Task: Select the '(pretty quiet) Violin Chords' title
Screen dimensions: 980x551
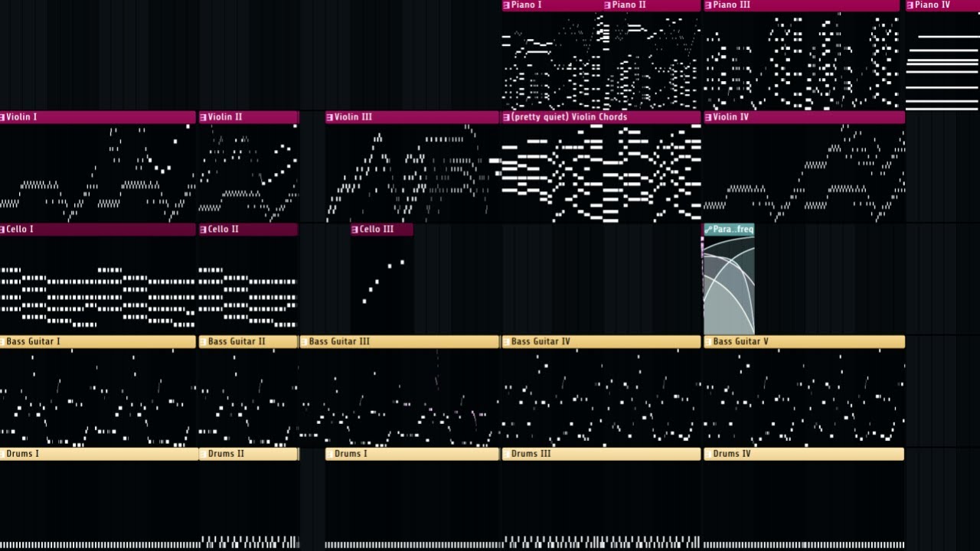Action: 569,117
